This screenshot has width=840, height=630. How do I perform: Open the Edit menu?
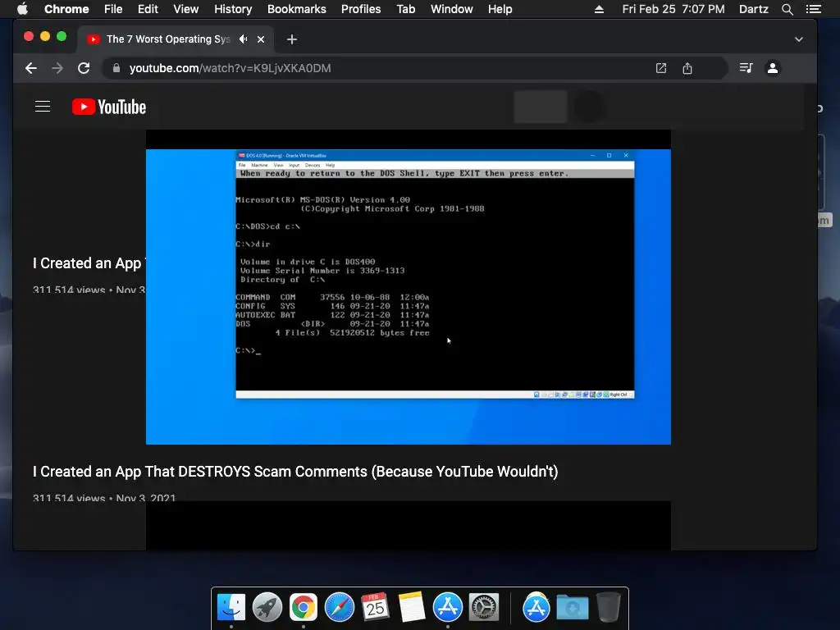148,9
